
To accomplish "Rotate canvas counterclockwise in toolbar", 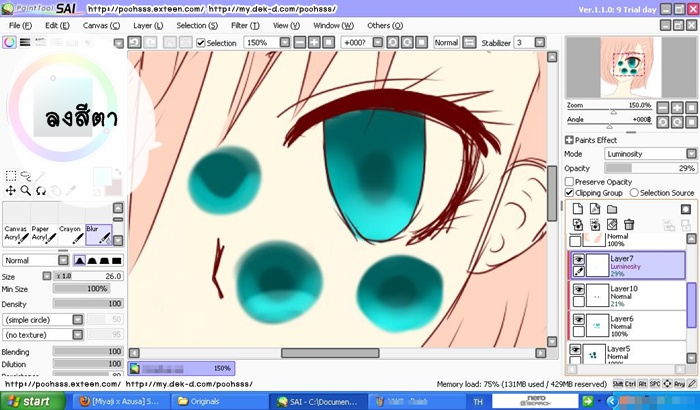I will tap(392, 42).
